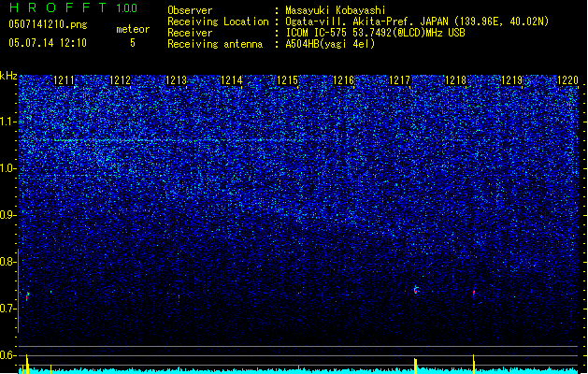The width and height of the screenshot is (588, 374).
Task: Click the version number 1.00
Action: pyautogui.click(x=126, y=8)
